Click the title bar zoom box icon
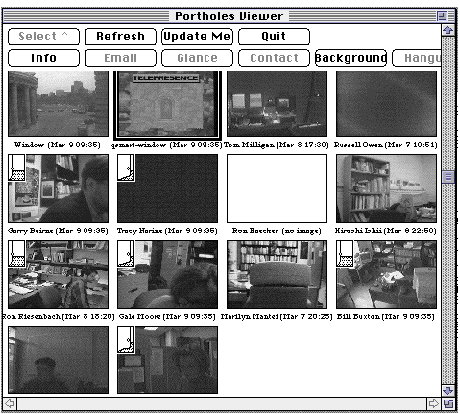 pos(442,16)
